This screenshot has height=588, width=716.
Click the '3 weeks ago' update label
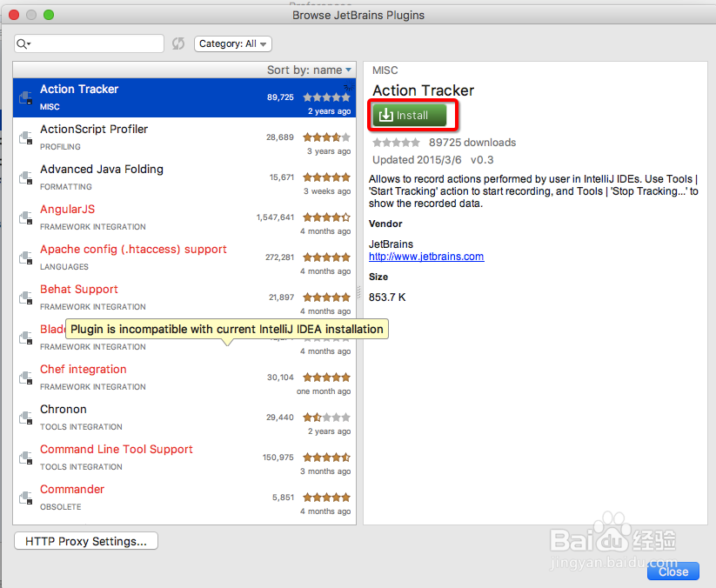click(x=327, y=191)
